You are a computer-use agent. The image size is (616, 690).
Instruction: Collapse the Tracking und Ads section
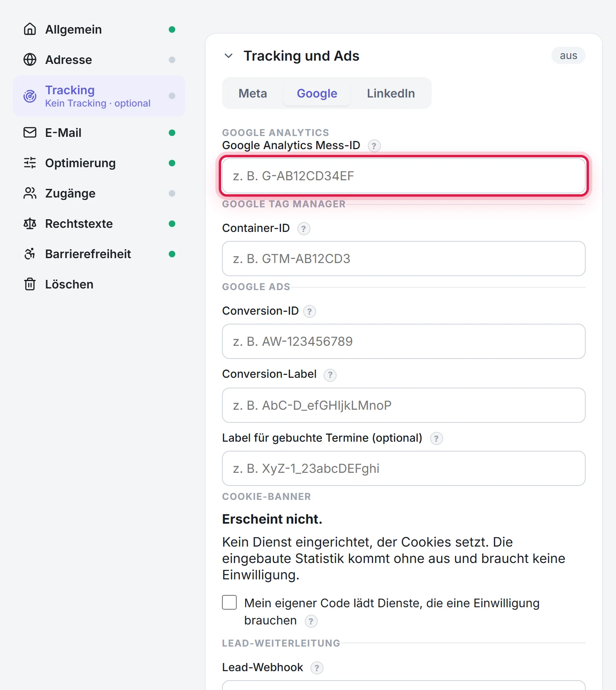[x=229, y=56]
